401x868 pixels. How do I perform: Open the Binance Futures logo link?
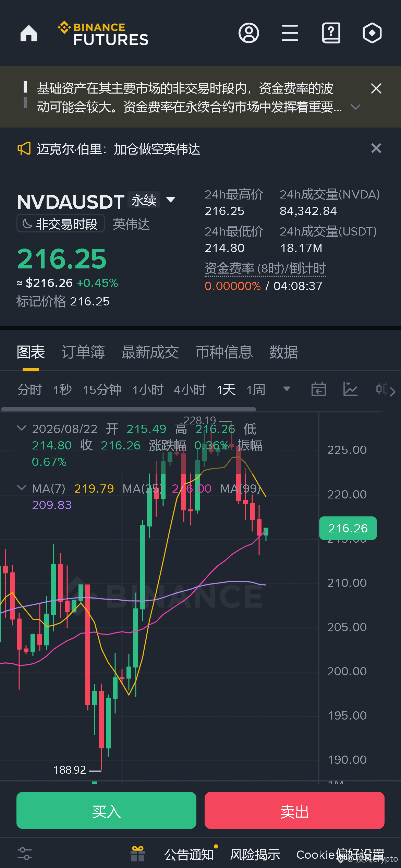[103, 34]
